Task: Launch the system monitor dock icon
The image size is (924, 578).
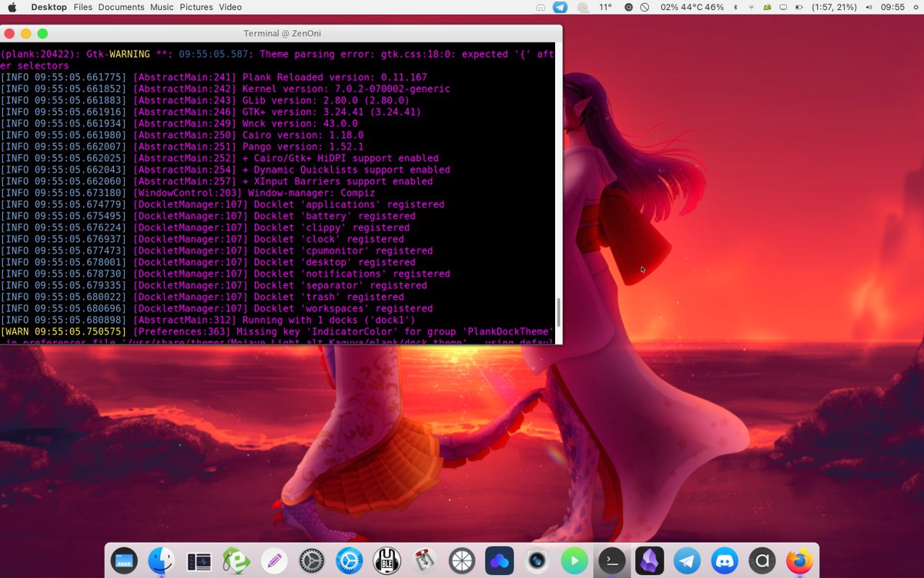Action: pos(199,561)
